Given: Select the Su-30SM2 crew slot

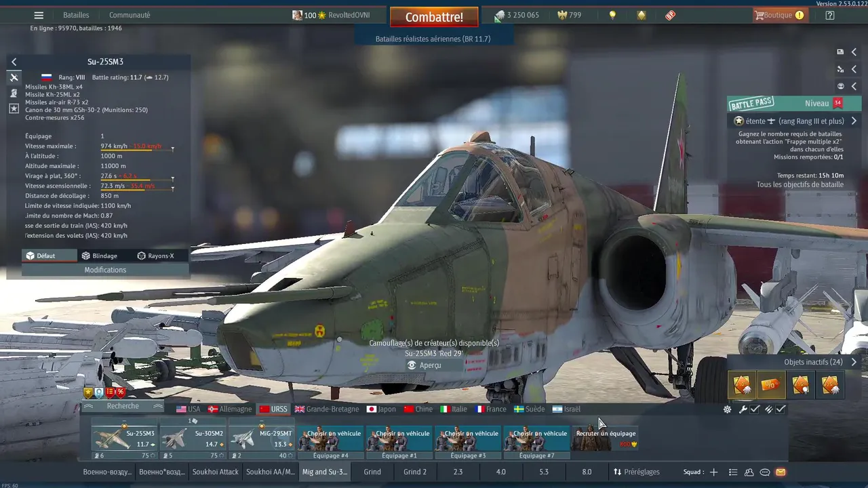Looking at the screenshot, I should (193, 438).
